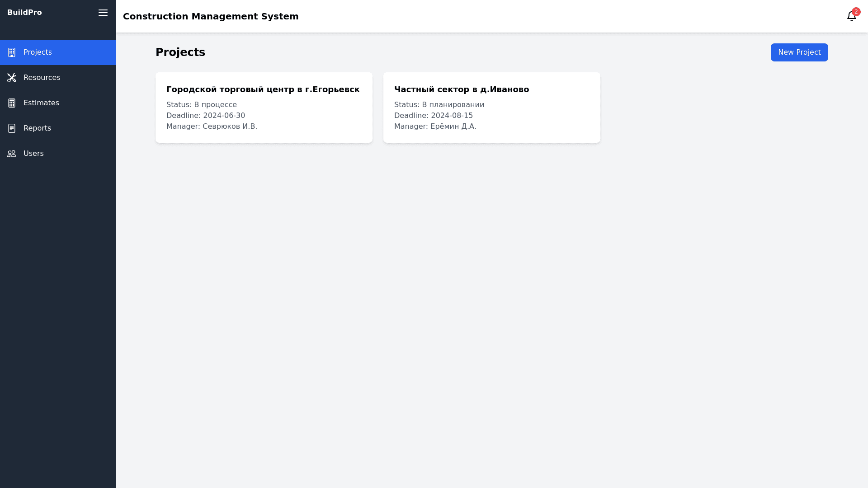Click the Resources wrench-and-screwdriver icon
Image resolution: width=868 pixels, height=488 pixels.
[x=12, y=78]
